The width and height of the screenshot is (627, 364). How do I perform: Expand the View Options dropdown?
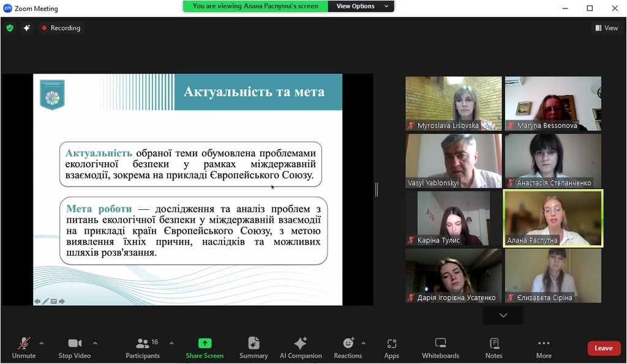(x=362, y=6)
